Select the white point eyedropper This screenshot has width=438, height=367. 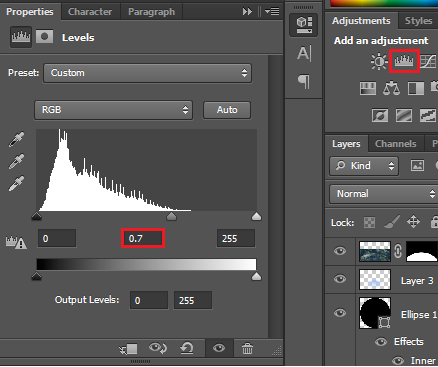click(x=16, y=183)
